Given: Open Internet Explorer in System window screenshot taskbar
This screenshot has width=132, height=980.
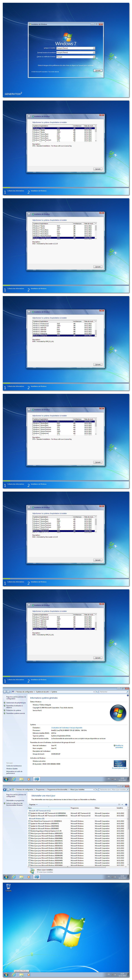Looking at the screenshot, I should 14,779.
